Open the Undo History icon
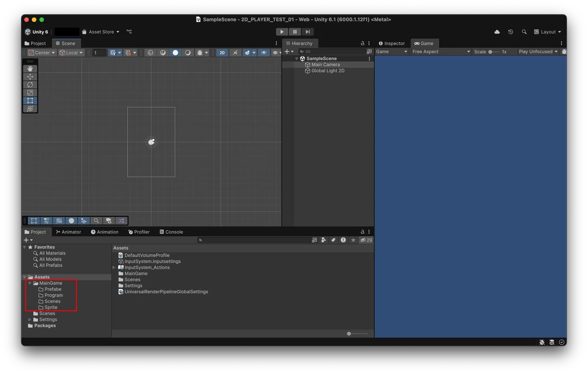This screenshot has height=374, width=588. [511, 32]
